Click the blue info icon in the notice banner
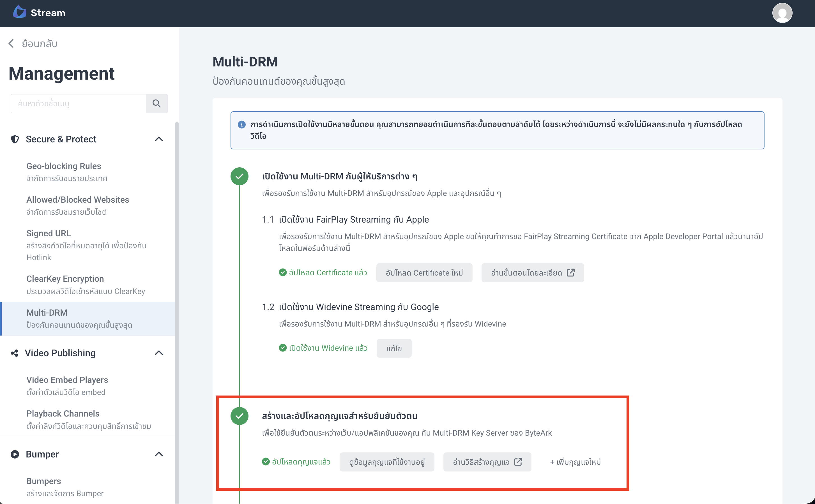Screen dimensions: 815x504 click(241, 124)
